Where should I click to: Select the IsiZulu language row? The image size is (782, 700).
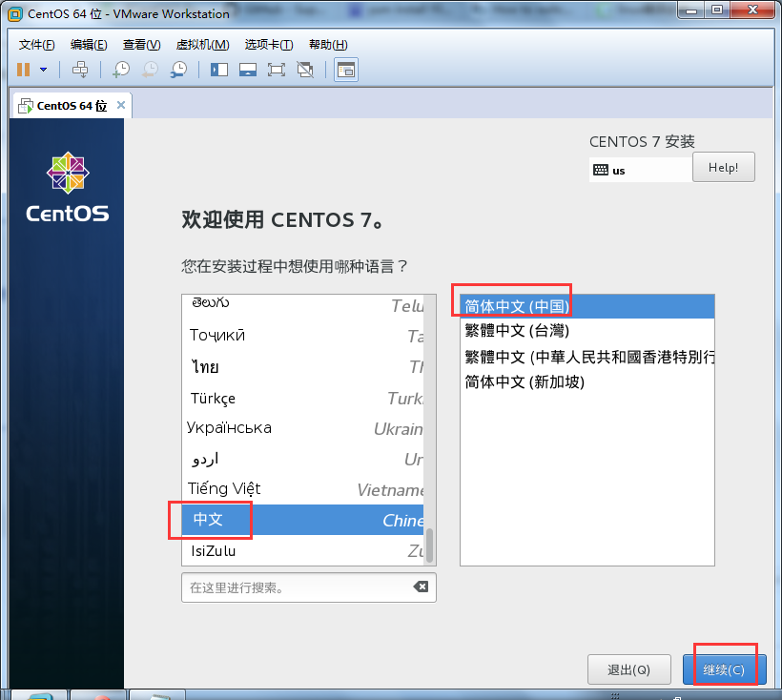(x=302, y=550)
